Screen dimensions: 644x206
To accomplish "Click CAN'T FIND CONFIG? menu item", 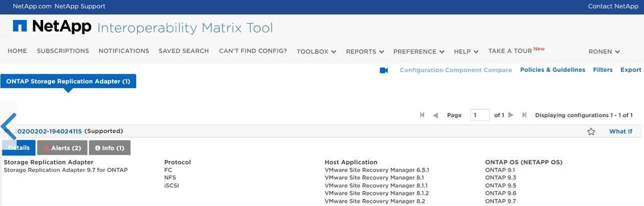I will [253, 51].
